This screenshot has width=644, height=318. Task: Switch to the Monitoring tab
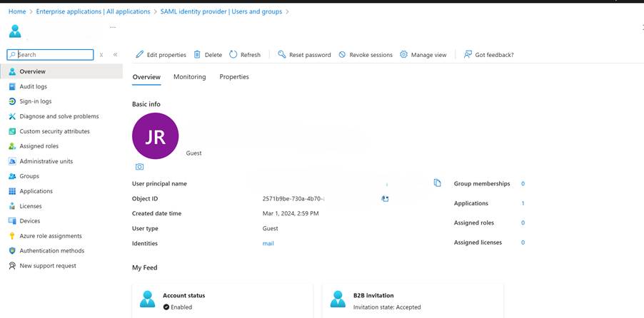click(190, 77)
